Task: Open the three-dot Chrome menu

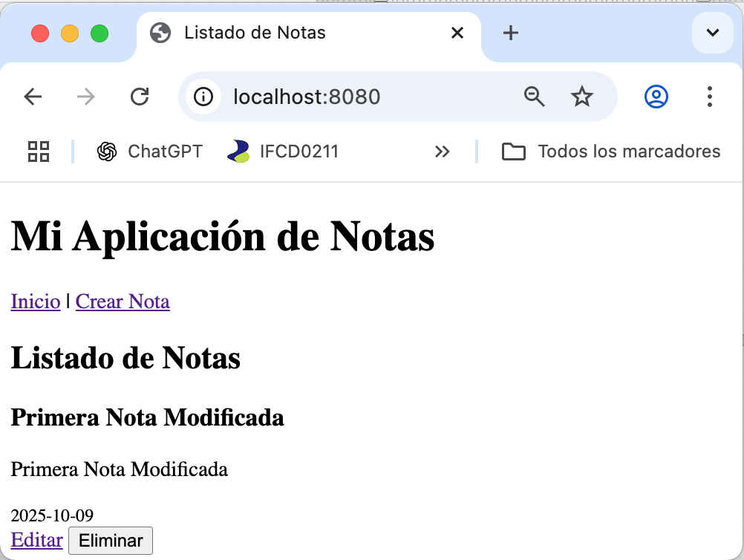Action: coord(710,97)
